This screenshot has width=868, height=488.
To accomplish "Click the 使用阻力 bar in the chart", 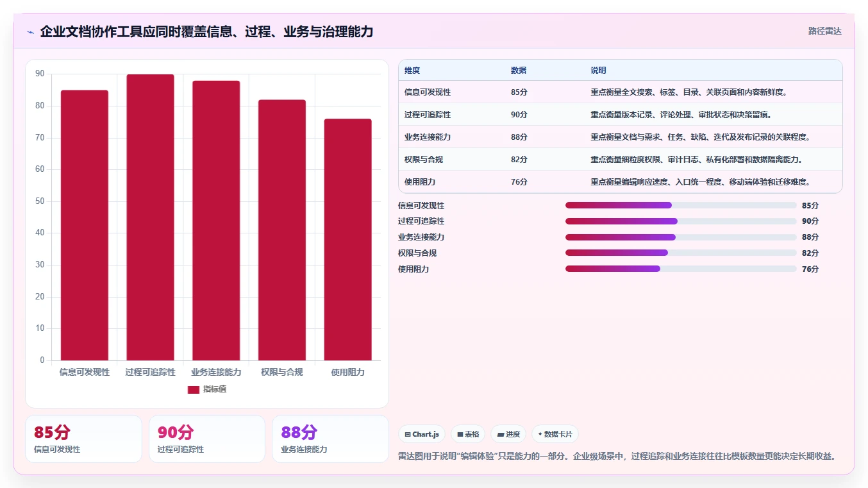I will (347, 240).
